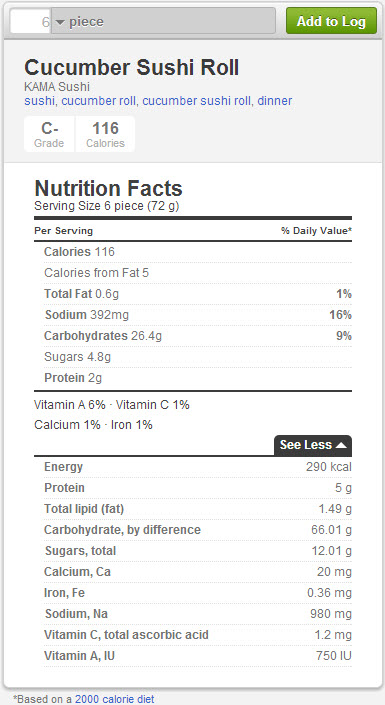Open the cucumber roll tag link
Image resolution: width=385 pixels, height=705 pixels.
point(98,101)
